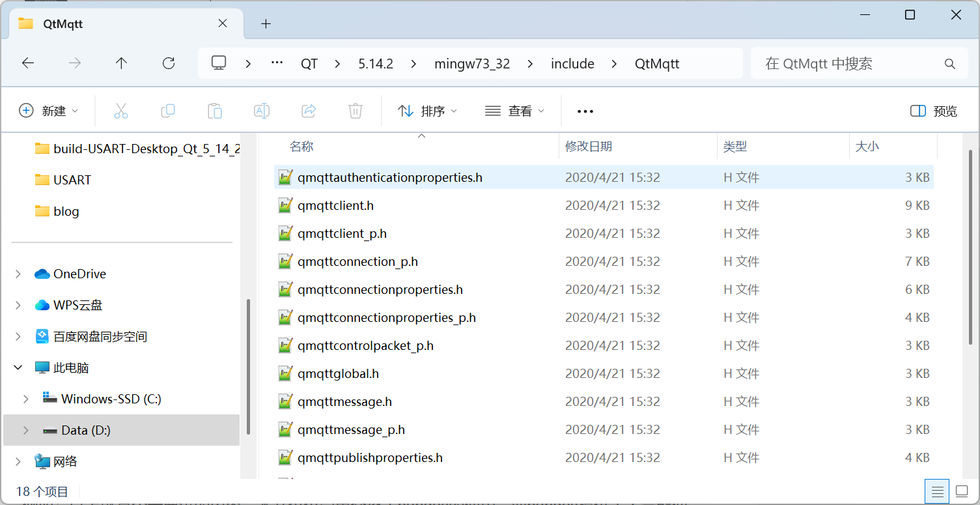
Task: Click the Paste clipboard icon
Action: (x=215, y=111)
